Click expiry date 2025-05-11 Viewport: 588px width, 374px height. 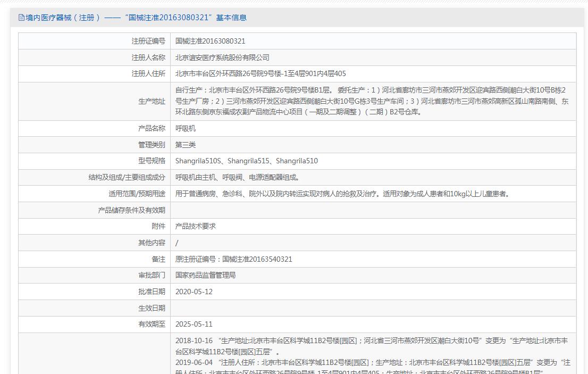click(194, 325)
